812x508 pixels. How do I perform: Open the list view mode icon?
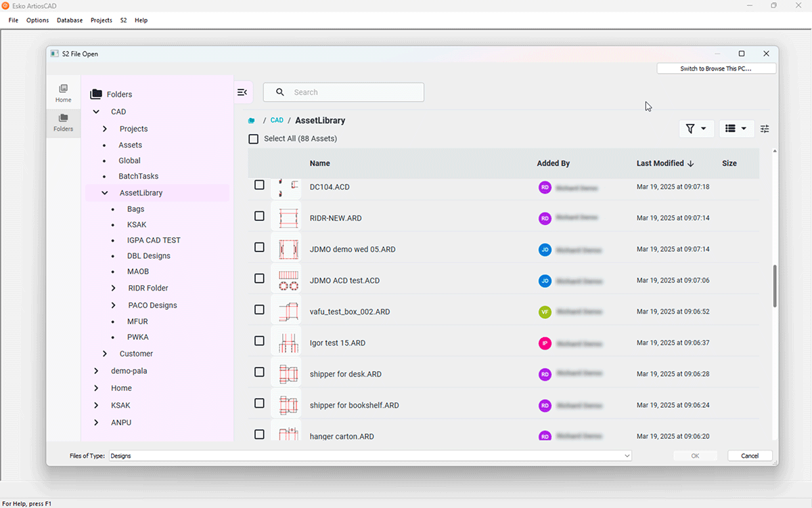tap(730, 129)
